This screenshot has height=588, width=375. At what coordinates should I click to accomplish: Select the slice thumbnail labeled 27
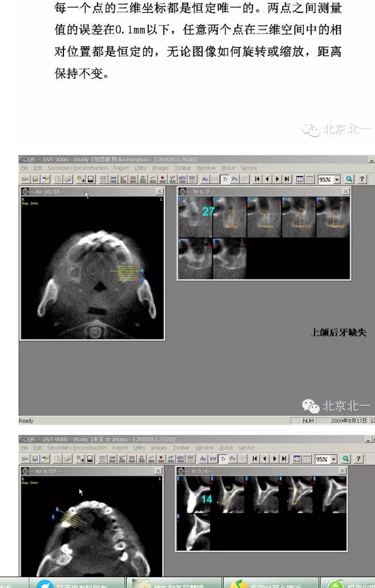coord(195,216)
